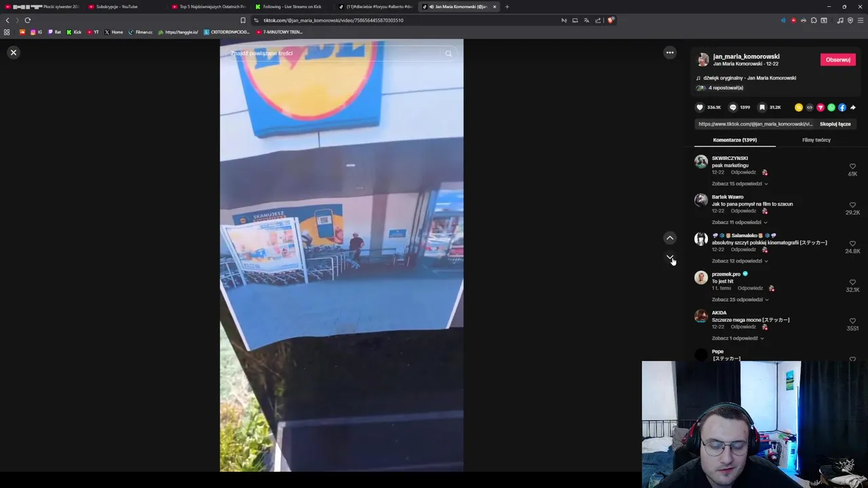Viewport: 868px width, 488px height.
Task: Save the video with the bookmark icon
Action: tap(762, 107)
